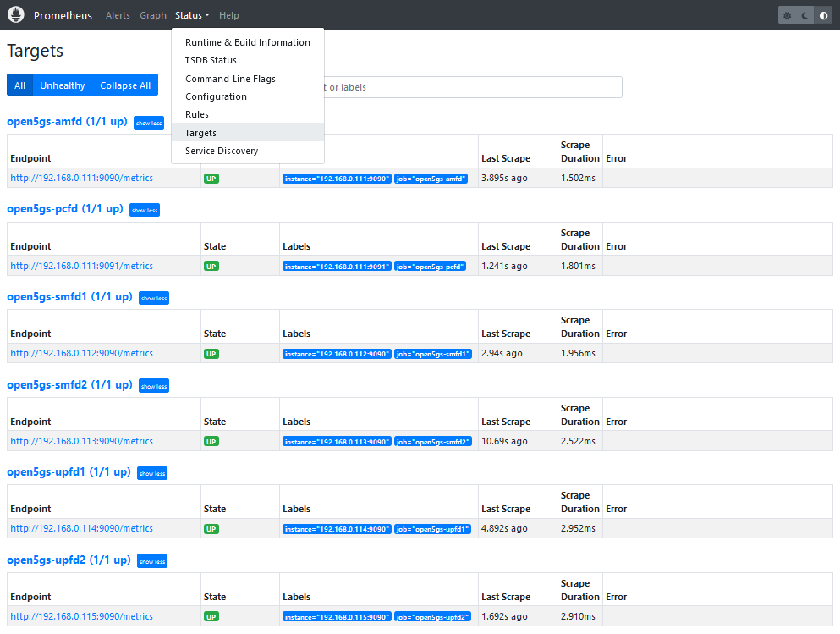Open the Prometheus home link
Screen dimensions: 840x634
63,15
